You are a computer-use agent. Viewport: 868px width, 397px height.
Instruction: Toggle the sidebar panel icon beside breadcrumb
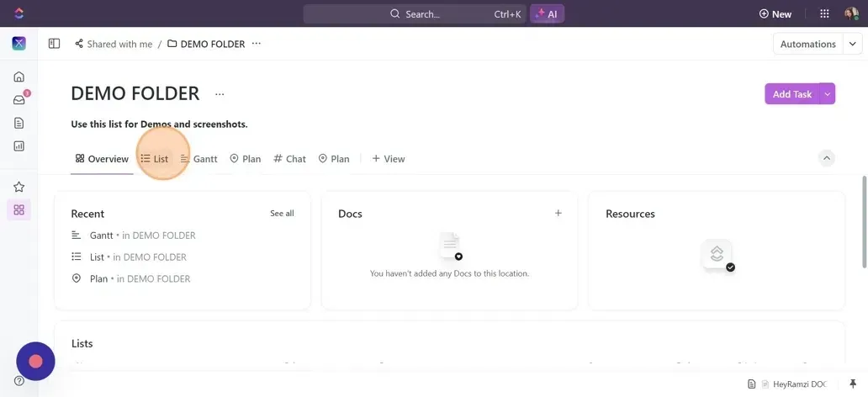pos(54,44)
